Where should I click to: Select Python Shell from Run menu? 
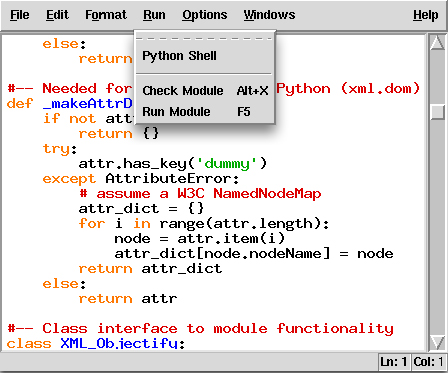tap(204, 56)
